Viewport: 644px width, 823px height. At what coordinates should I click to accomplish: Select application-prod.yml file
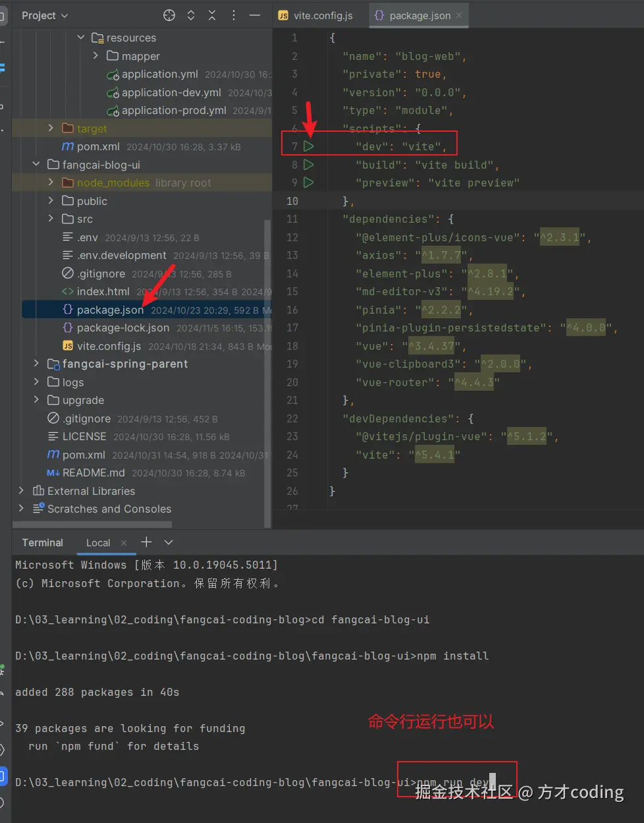174,111
